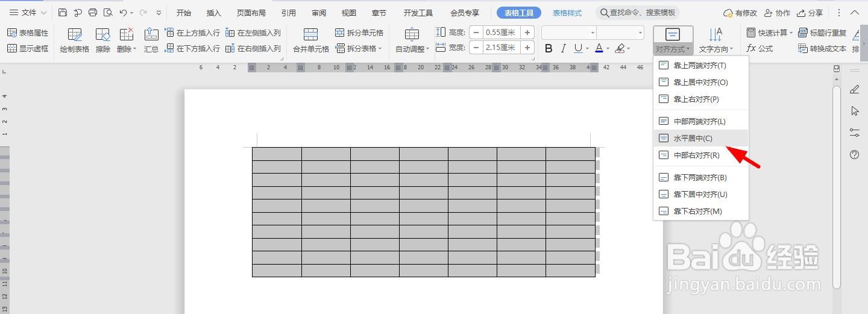The width and height of the screenshot is (868, 314).
Task: Insert column right with 在右侧插入列
Action: point(253,48)
